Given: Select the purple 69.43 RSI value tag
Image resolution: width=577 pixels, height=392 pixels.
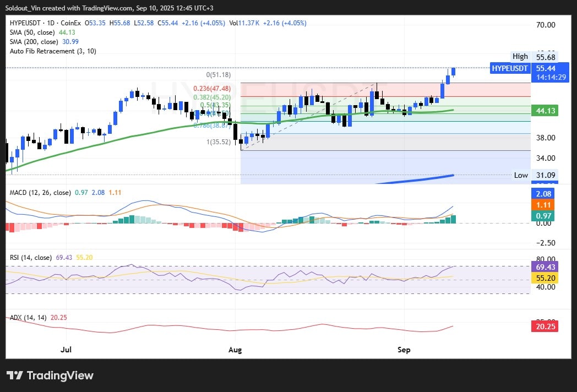Looking at the screenshot, I should pyautogui.click(x=545, y=266).
